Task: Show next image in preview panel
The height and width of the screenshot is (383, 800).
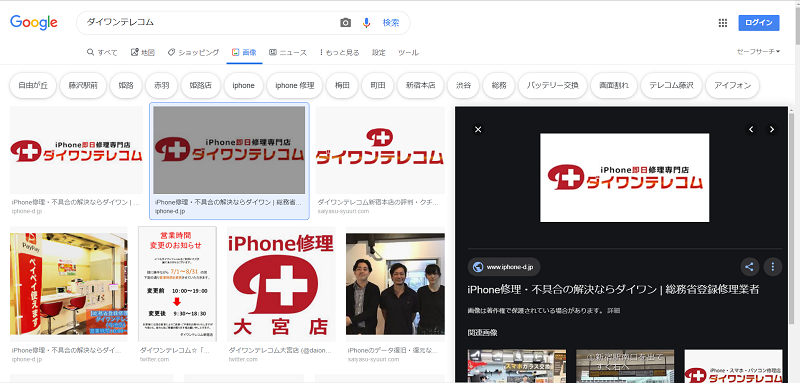Action: pos(772,130)
